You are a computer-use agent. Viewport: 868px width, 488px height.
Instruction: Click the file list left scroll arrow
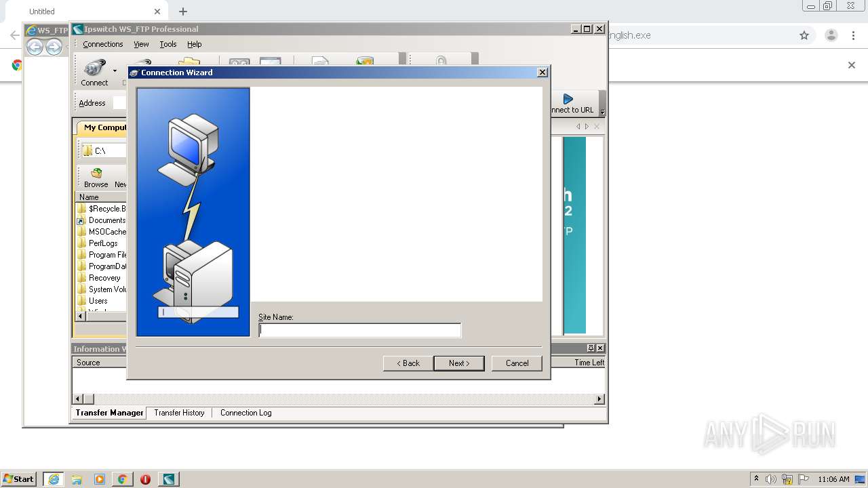81,316
